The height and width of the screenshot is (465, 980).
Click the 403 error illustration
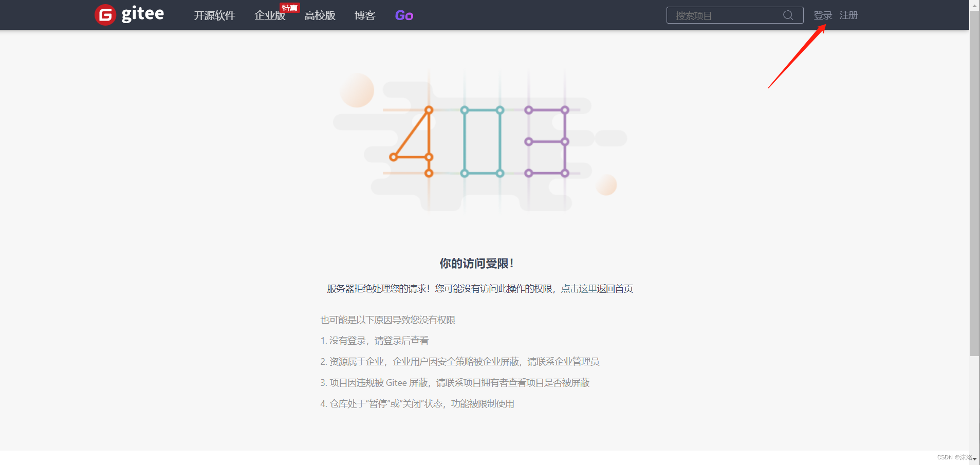pos(480,141)
